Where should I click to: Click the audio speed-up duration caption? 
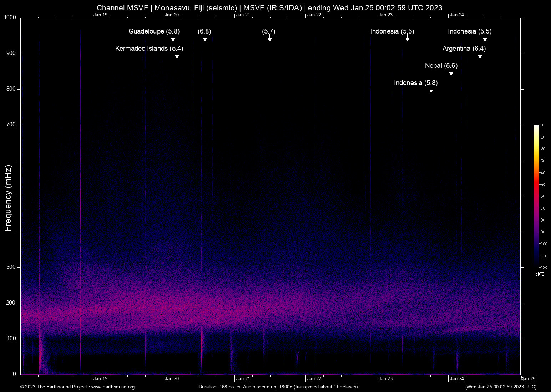[x=279, y=387]
